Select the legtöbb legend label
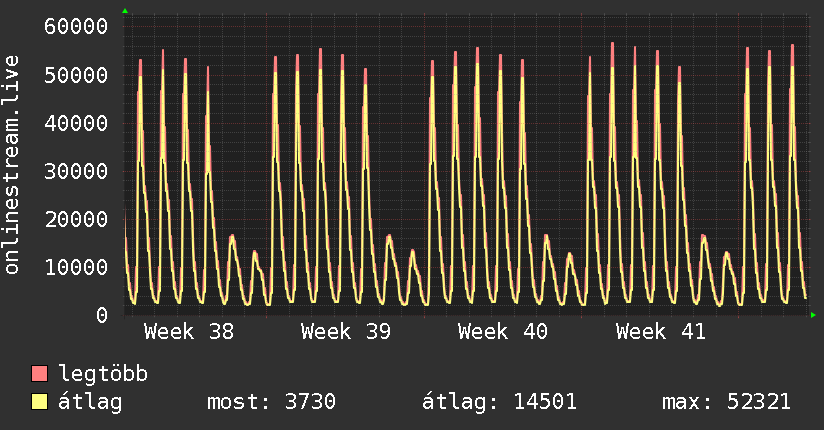The height and width of the screenshot is (430, 824). pos(104,374)
